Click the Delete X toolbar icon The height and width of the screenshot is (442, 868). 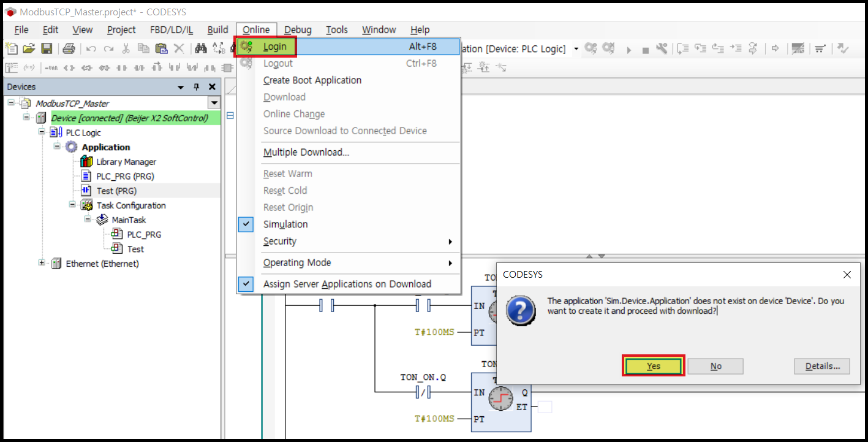coord(179,48)
